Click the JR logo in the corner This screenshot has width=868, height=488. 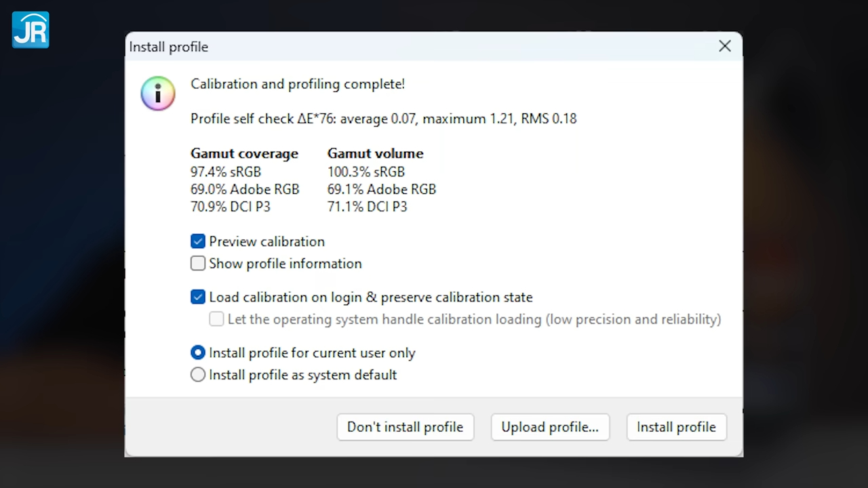pos(30,29)
